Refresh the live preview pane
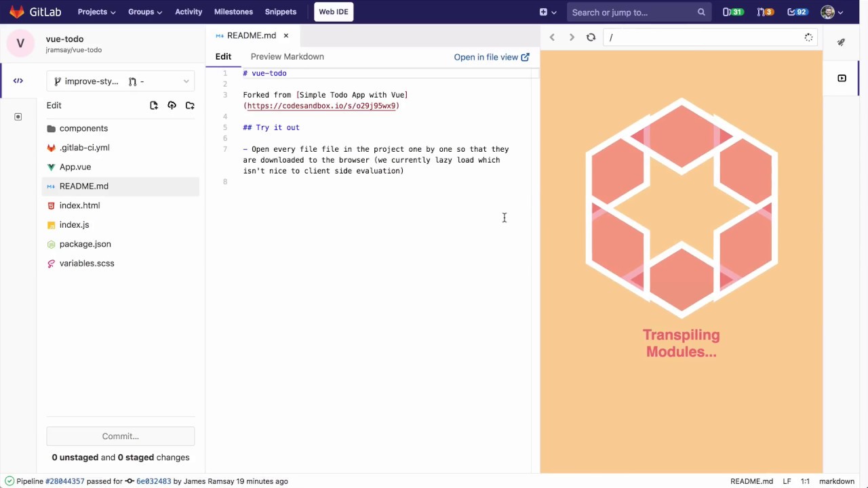868x488 pixels. (x=591, y=37)
